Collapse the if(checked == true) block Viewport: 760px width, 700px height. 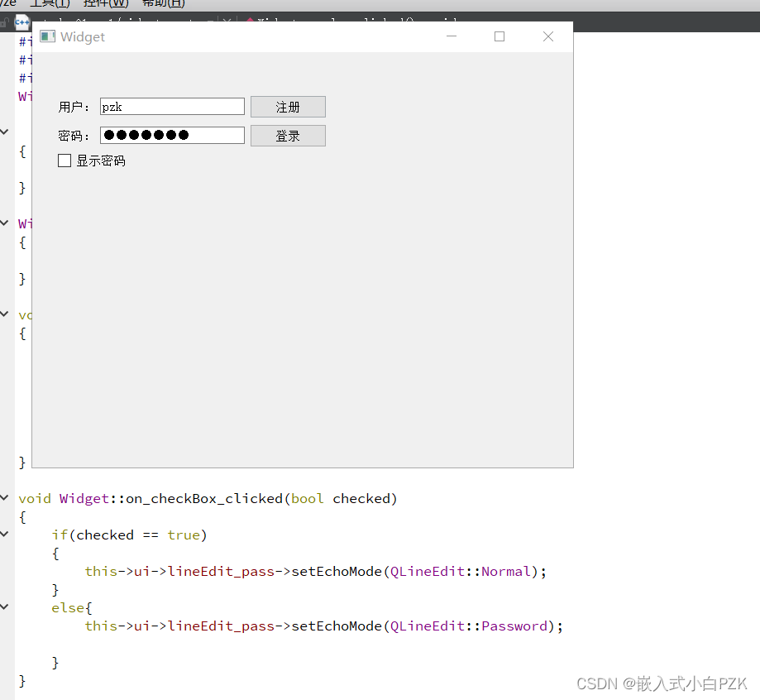[4, 534]
